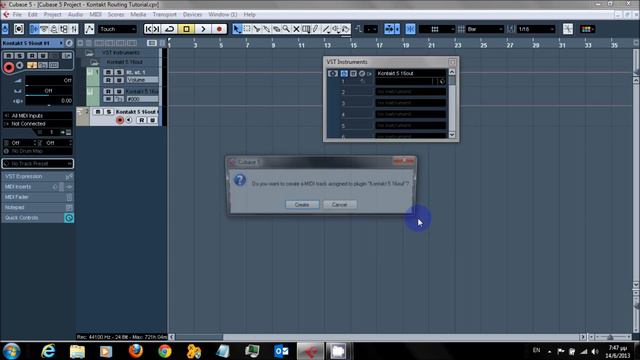The image size is (640, 360).
Task: Open the 1/16 quantize dropdown
Action: click(x=536, y=29)
